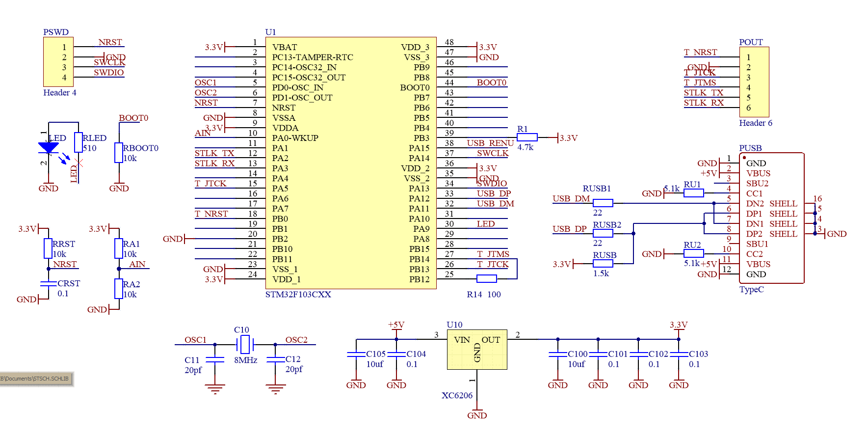Click the U1 designator
This screenshot has height=437, width=868.
click(270, 32)
